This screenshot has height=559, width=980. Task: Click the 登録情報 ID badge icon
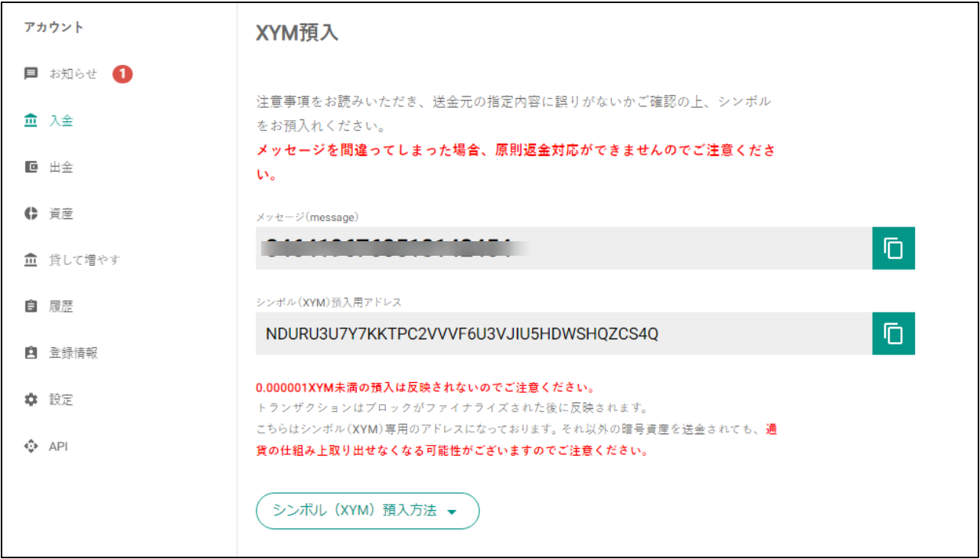[31, 353]
